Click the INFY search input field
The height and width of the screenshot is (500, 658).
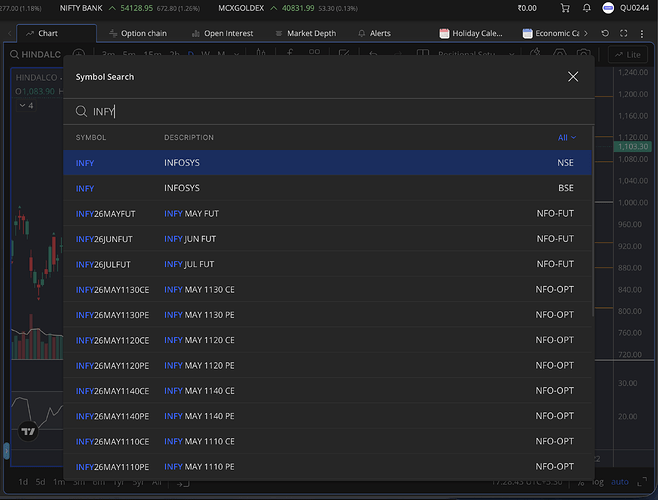(327, 112)
